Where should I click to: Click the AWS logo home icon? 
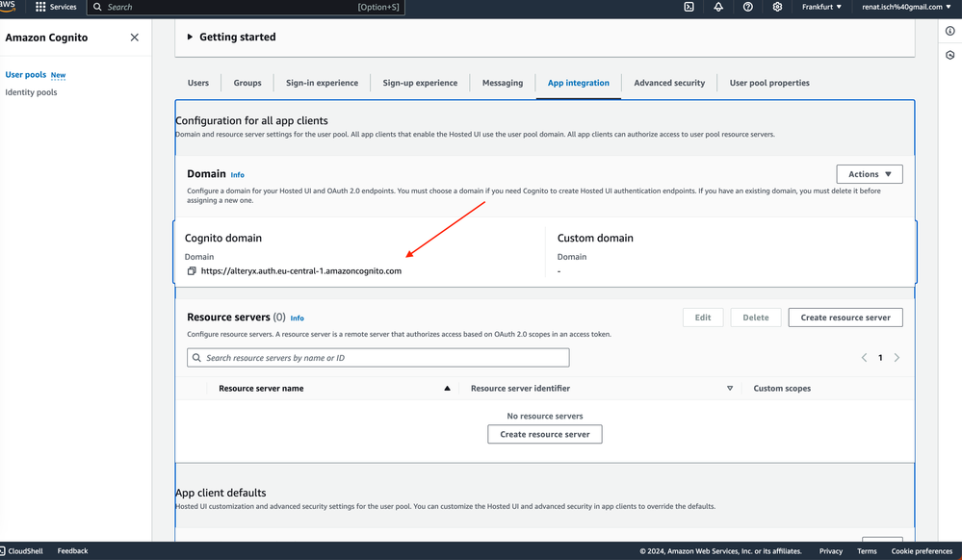8,6
